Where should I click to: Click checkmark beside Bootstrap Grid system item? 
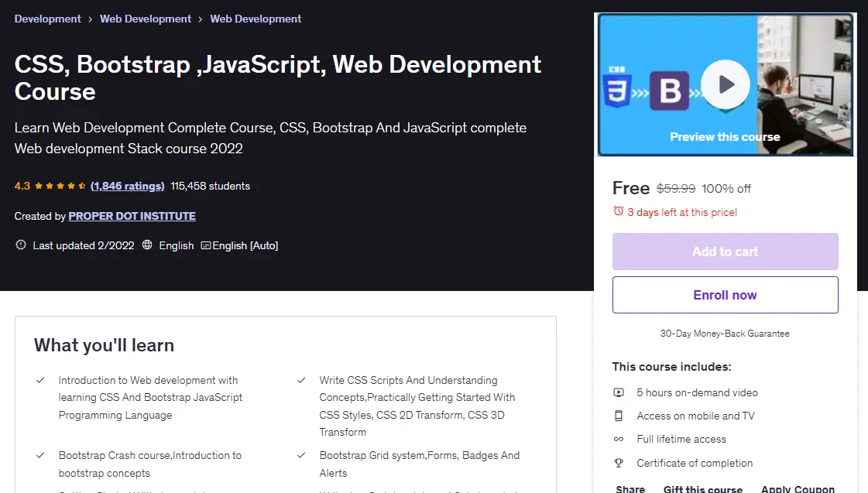tap(301, 455)
